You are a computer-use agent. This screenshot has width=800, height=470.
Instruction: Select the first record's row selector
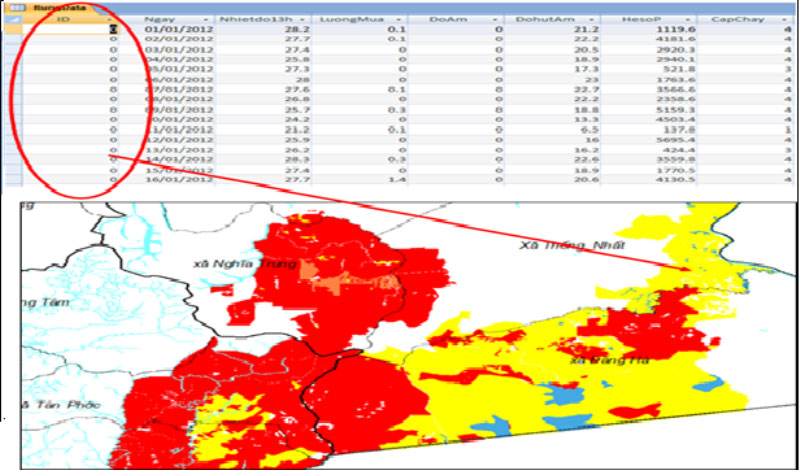pyautogui.click(x=12, y=31)
